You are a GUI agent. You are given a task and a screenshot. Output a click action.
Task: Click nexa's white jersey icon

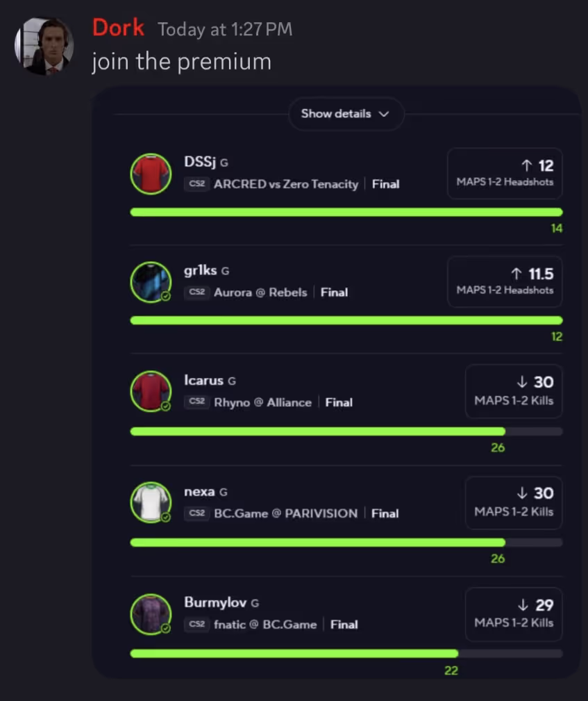151,502
